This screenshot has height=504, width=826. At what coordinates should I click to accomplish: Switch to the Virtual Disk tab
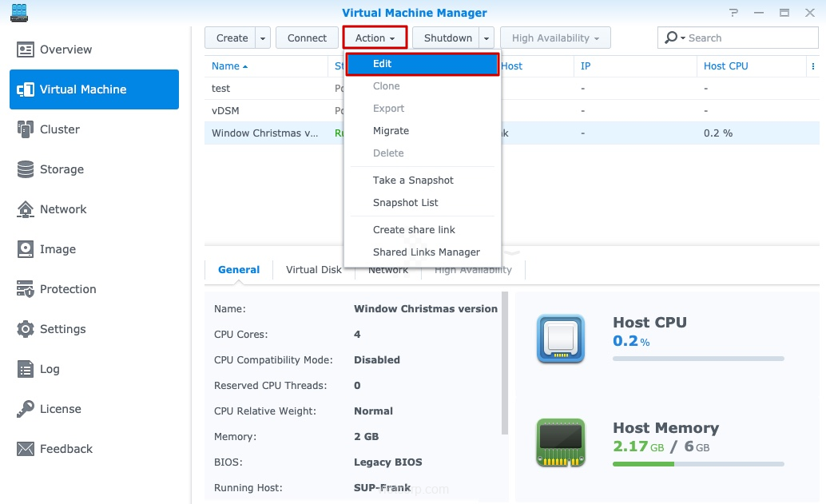(314, 270)
